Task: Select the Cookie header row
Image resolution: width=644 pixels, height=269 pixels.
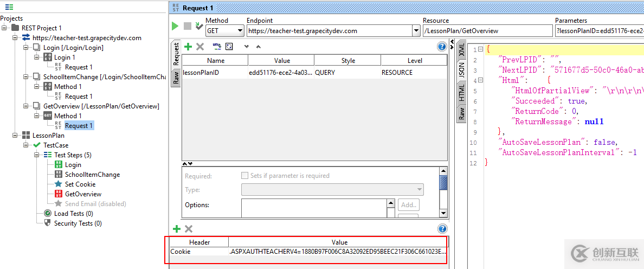Action: click(x=308, y=251)
